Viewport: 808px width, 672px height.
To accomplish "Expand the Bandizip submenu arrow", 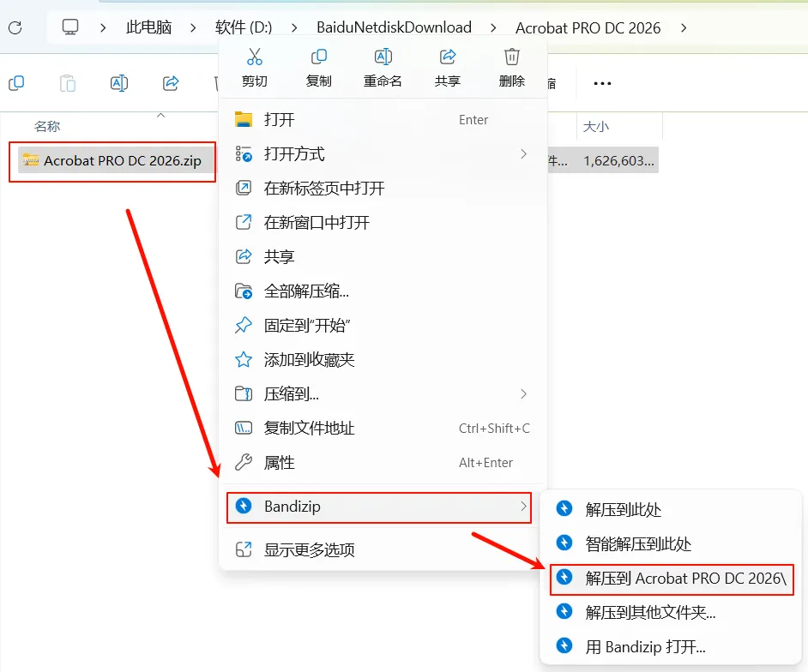I will pyautogui.click(x=523, y=507).
